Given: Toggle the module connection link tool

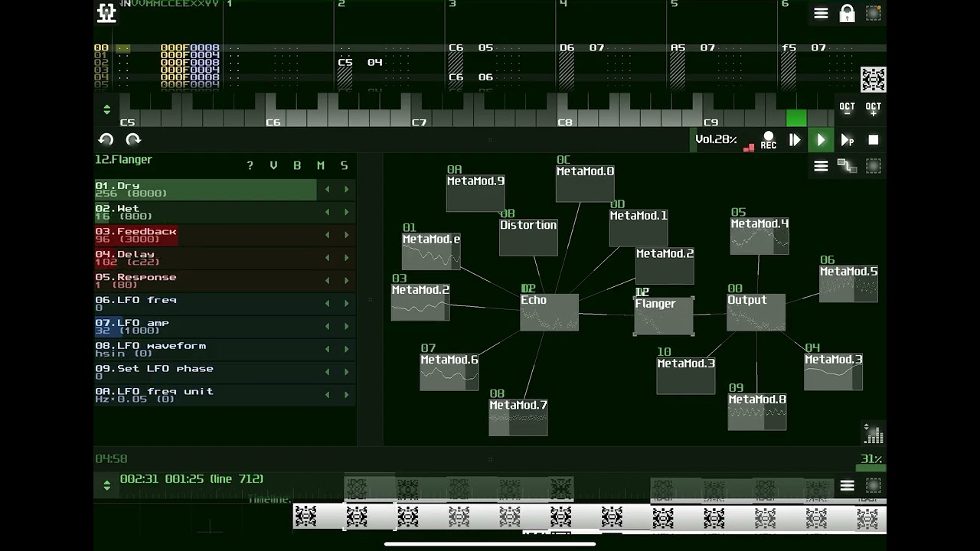Looking at the screenshot, I should (x=847, y=166).
